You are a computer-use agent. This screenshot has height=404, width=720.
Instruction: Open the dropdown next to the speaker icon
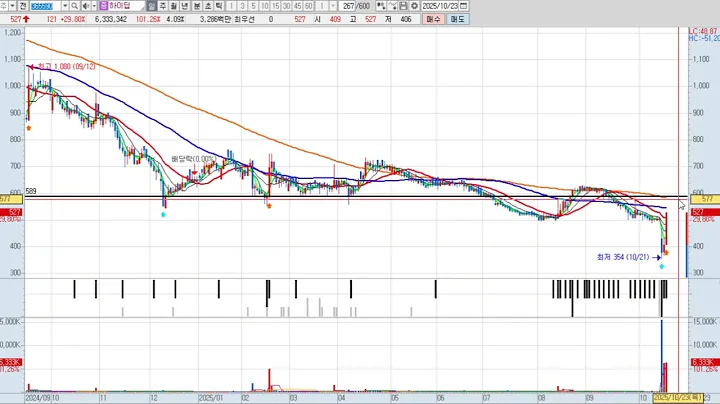coord(94,6)
